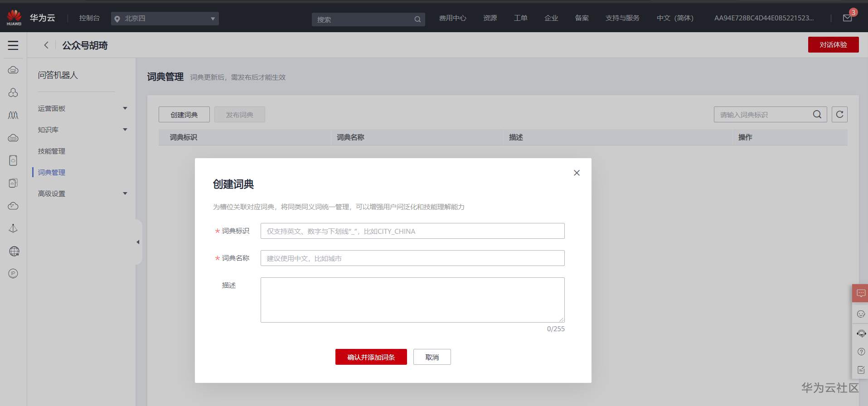Image resolution: width=868 pixels, height=406 pixels.
Task: Open 支持与服务 in the top navigation
Action: coord(622,18)
